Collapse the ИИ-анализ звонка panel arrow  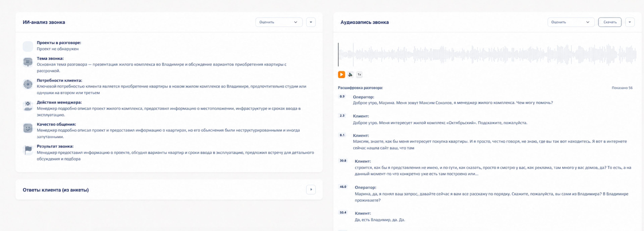[x=311, y=22]
